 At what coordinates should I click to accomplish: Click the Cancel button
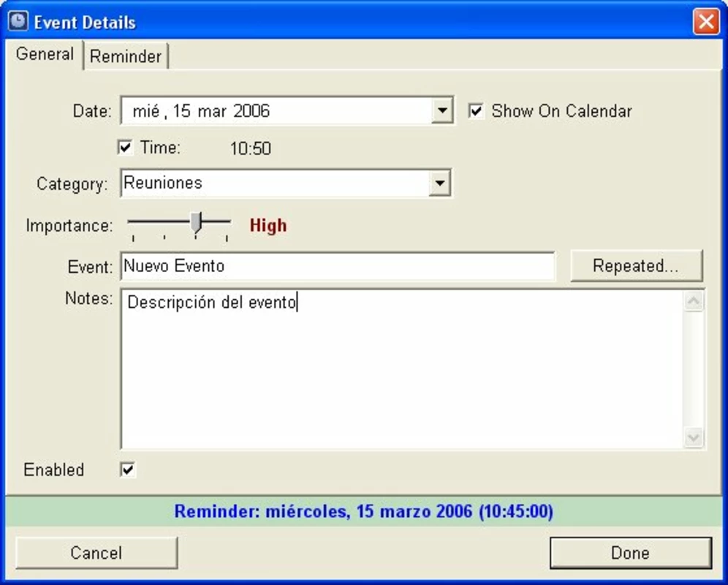pyautogui.click(x=96, y=553)
